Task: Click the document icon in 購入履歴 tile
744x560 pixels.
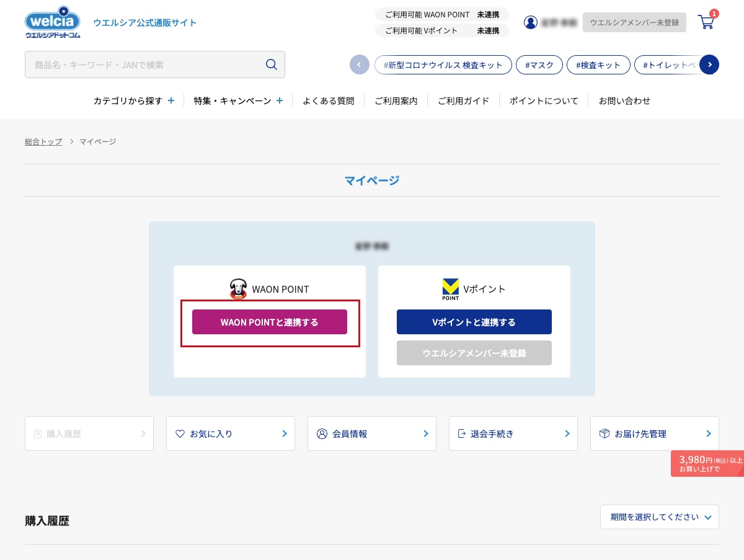Action: (38, 433)
